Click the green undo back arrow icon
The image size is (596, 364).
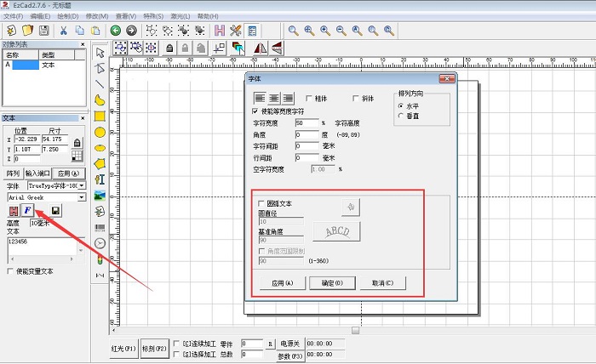pyautogui.click(x=114, y=31)
